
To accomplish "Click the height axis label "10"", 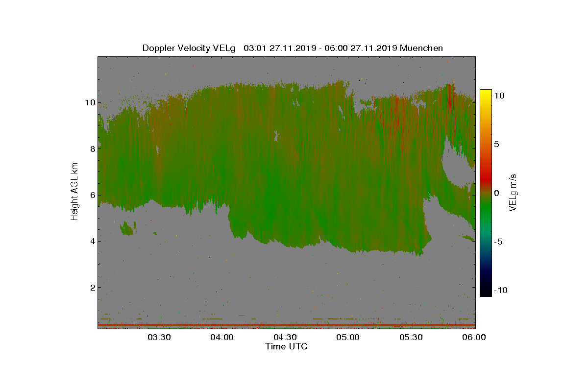I will [90, 103].
